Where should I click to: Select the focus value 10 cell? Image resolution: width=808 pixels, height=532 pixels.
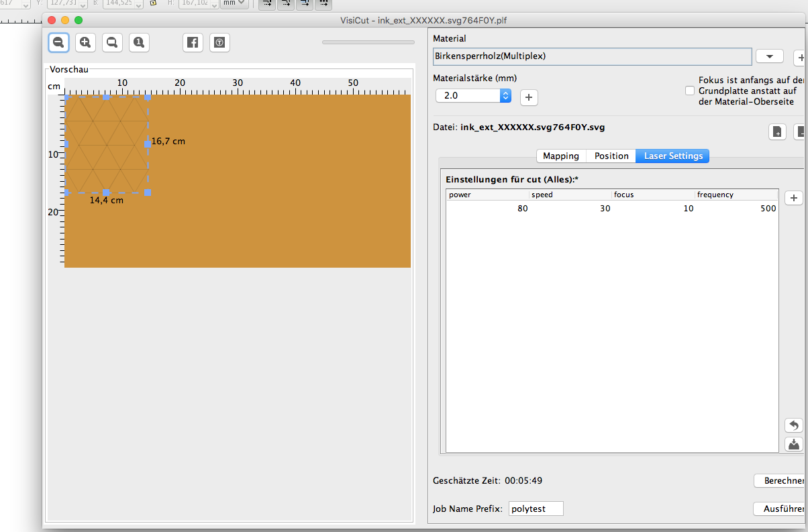pyautogui.click(x=654, y=209)
